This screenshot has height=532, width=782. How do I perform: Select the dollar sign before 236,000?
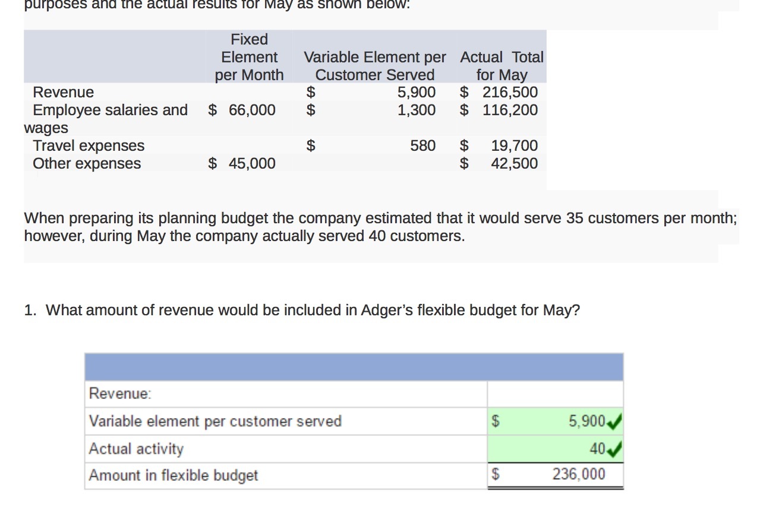click(x=494, y=474)
